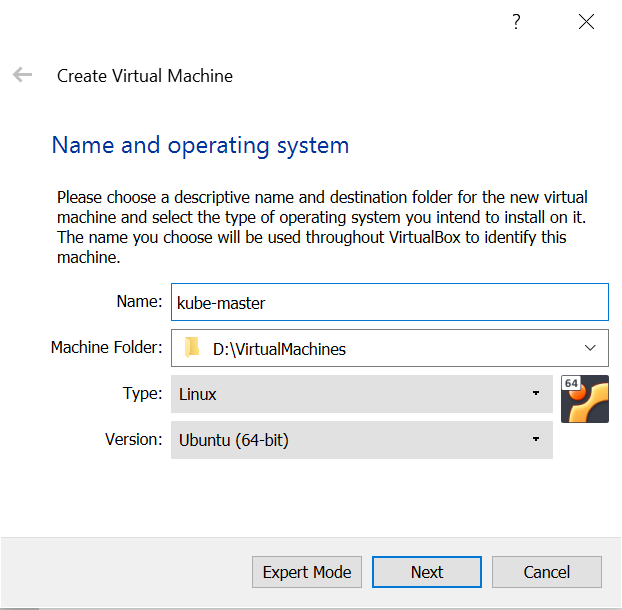
Task: Click the 'Create Virtual Machine' title text
Action: click(x=145, y=76)
